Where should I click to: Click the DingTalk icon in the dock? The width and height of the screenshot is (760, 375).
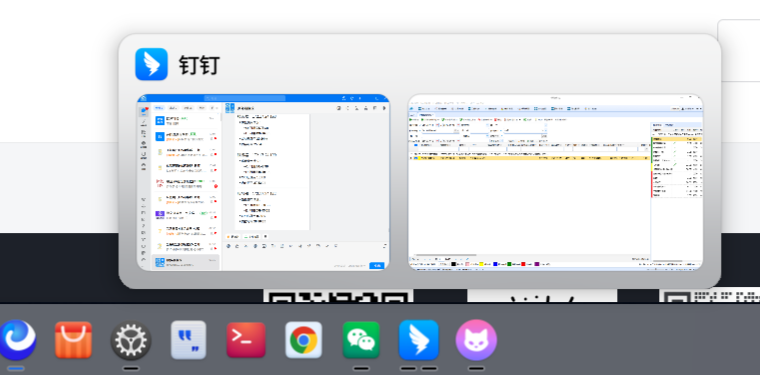pyautogui.click(x=419, y=340)
